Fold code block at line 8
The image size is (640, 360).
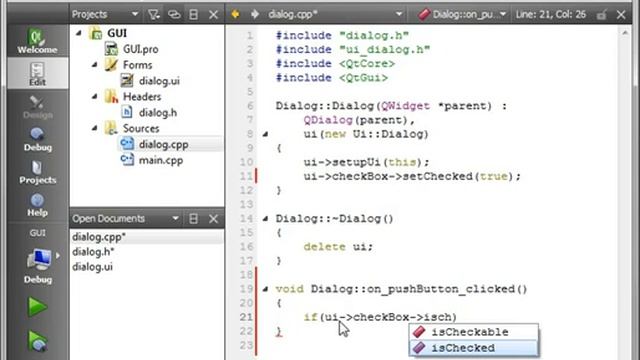tap(265, 134)
